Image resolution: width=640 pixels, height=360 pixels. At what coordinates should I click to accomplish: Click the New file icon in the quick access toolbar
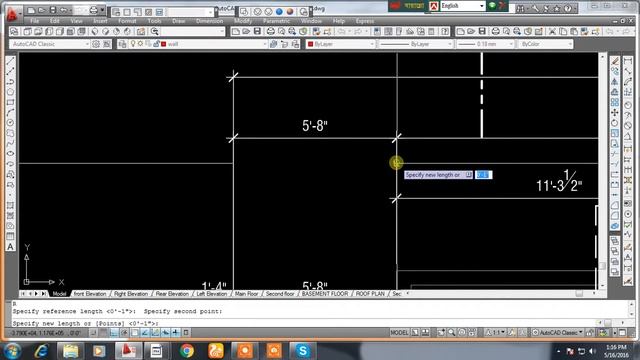[x=31, y=10]
